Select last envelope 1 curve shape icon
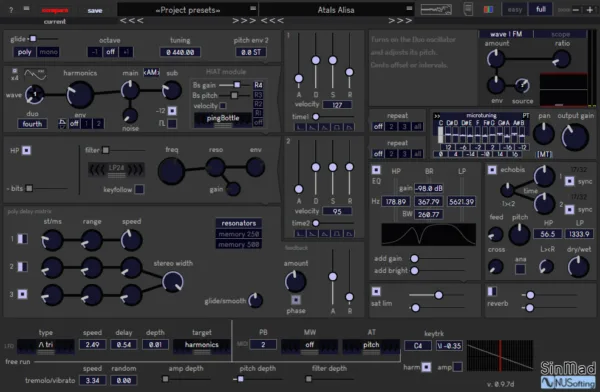 point(349,127)
